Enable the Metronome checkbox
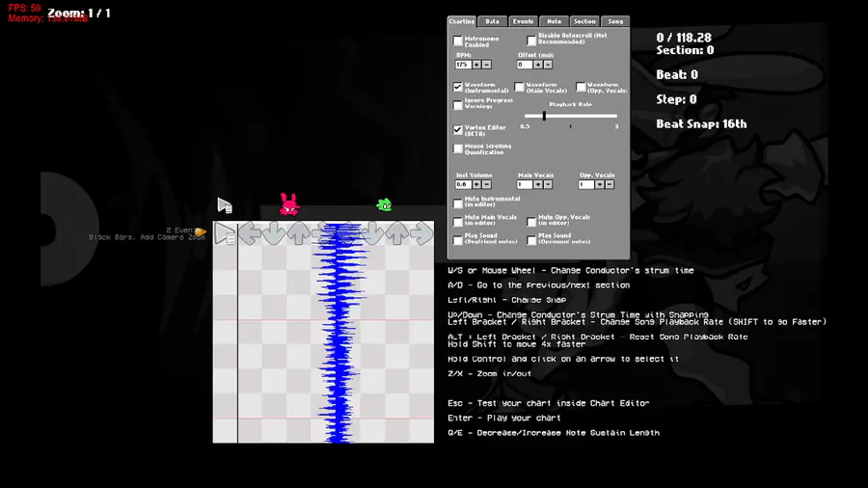868x488 pixels. pyautogui.click(x=458, y=41)
